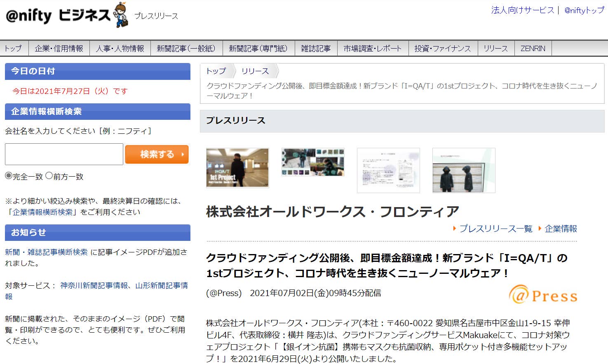
Task: Open the document page thumbnail
Action: pos(388,170)
